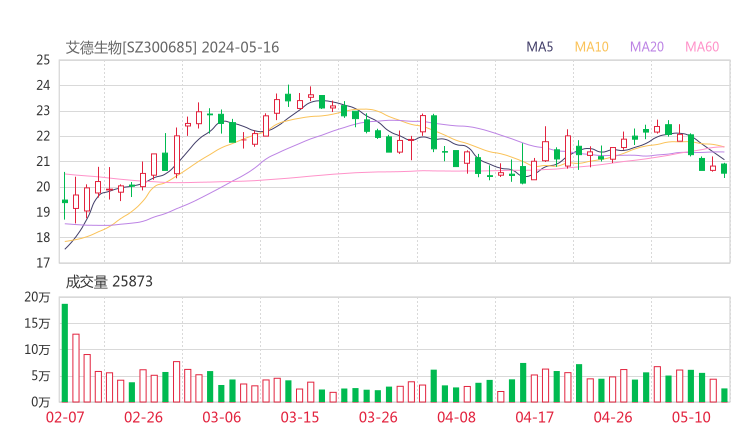The image size is (740, 440).
Task: Click the MA60 legend label
Action: (702, 47)
